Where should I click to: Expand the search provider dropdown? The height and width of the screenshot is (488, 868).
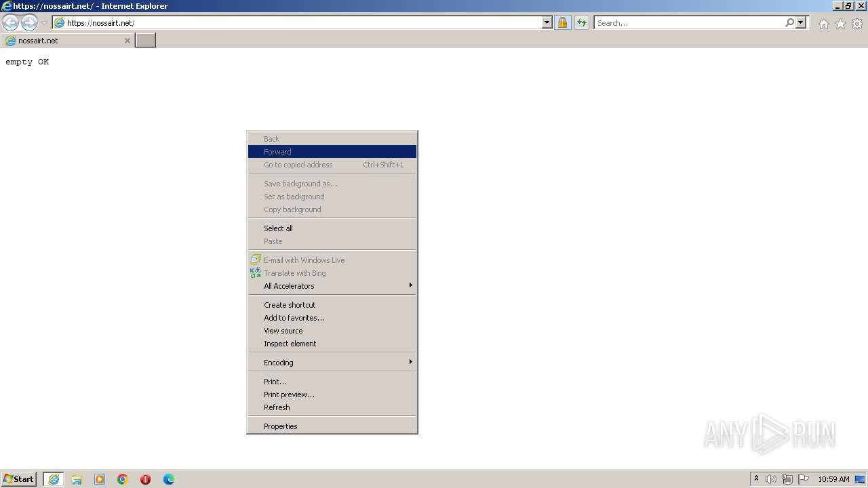[801, 23]
